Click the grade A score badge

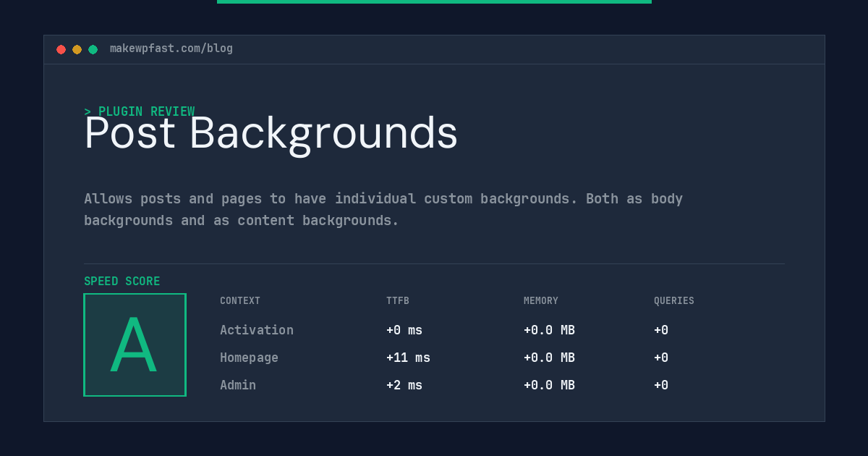tap(135, 345)
